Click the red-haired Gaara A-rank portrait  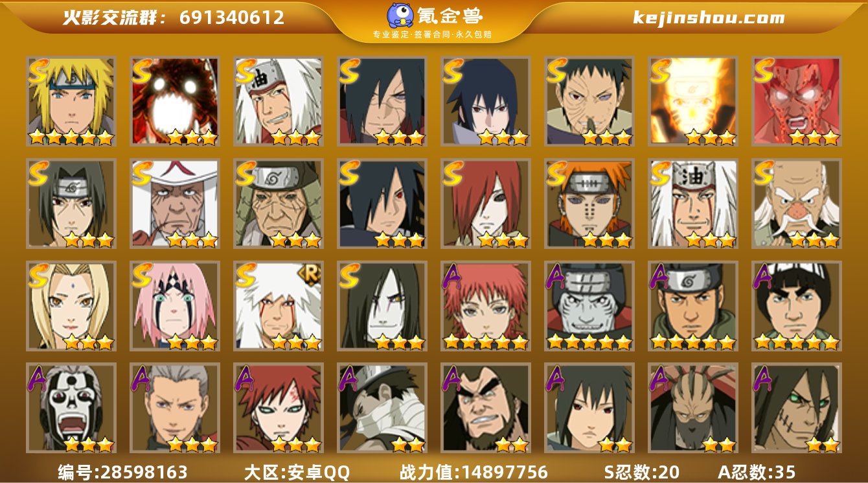pyautogui.click(x=279, y=408)
